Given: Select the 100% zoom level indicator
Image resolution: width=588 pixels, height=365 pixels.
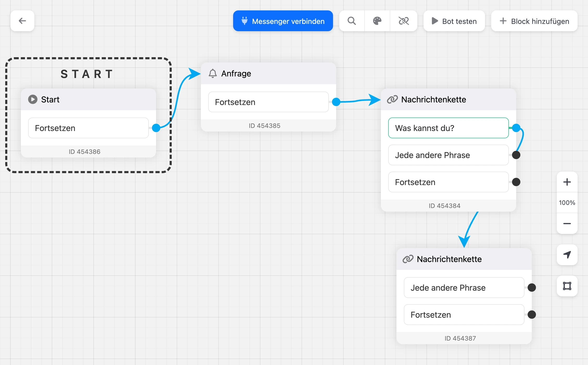Looking at the screenshot, I should click(567, 203).
